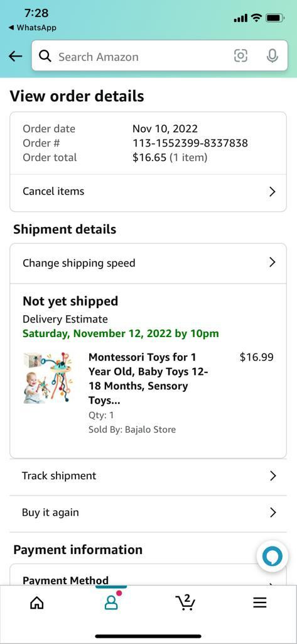Open the shopping cart icon
This screenshot has width=297, height=644.
click(185, 602)
